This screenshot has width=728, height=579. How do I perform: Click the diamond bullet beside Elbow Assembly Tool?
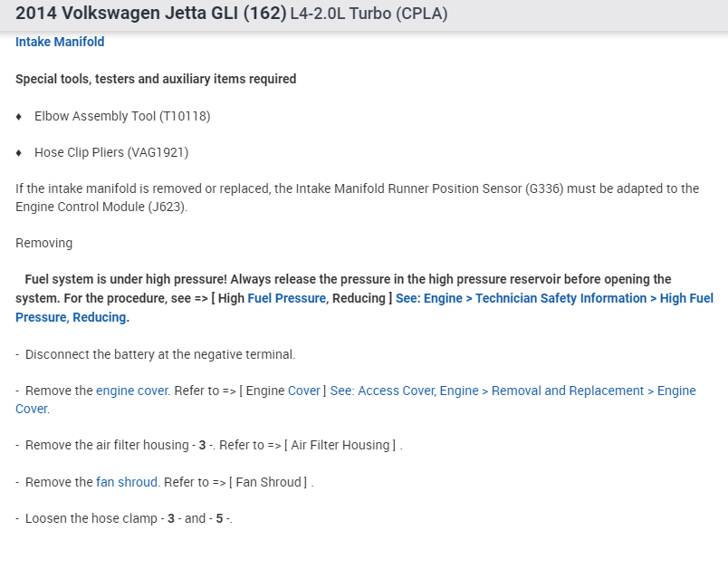(x=19, y=116)
